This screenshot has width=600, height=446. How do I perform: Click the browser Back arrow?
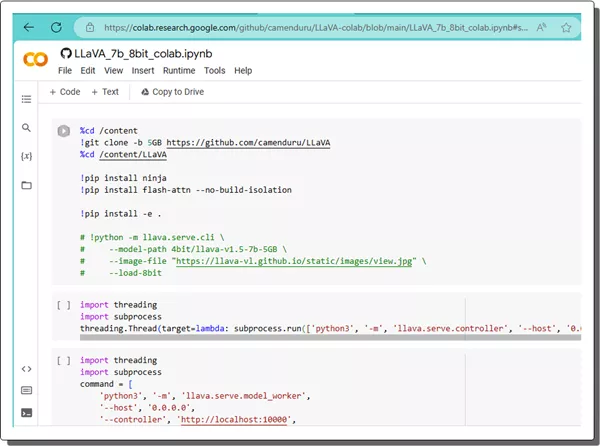(x=29, y=27)
